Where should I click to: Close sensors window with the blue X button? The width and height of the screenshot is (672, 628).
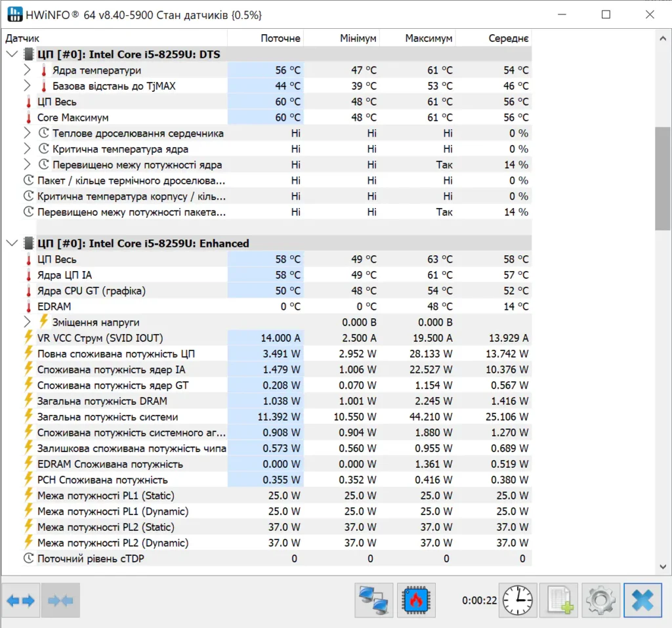pyautogui.click(x=642, y=600)
